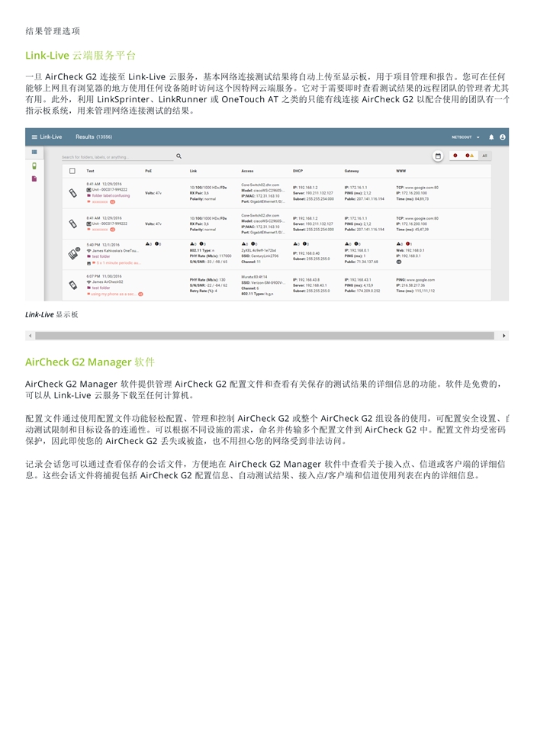The height and width of the screenshot is (756, 534).
Task: Sort by the WWW column header
Action: pyautogui.click(x=401, y=171)
